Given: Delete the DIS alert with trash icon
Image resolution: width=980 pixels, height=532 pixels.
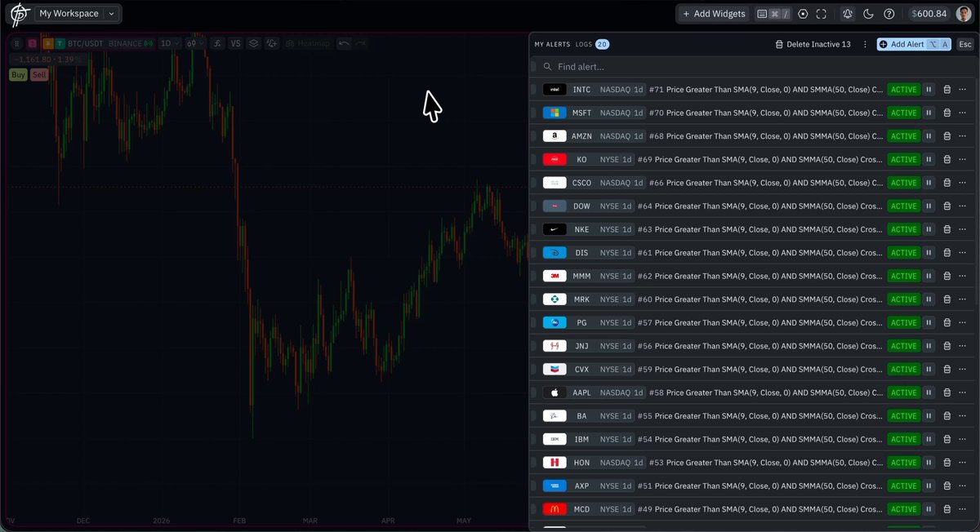Looking at the screenshot, I should point(947,253).
